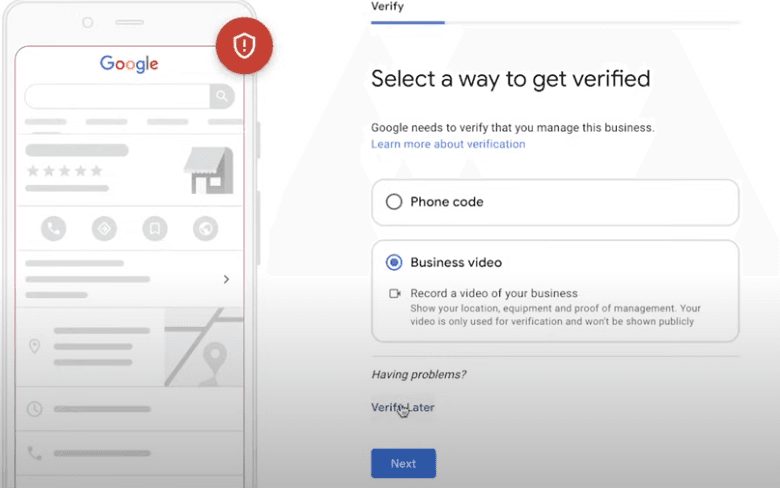780x488 pixels.
Task: Select the Phone code radio button
Action: 394,202
